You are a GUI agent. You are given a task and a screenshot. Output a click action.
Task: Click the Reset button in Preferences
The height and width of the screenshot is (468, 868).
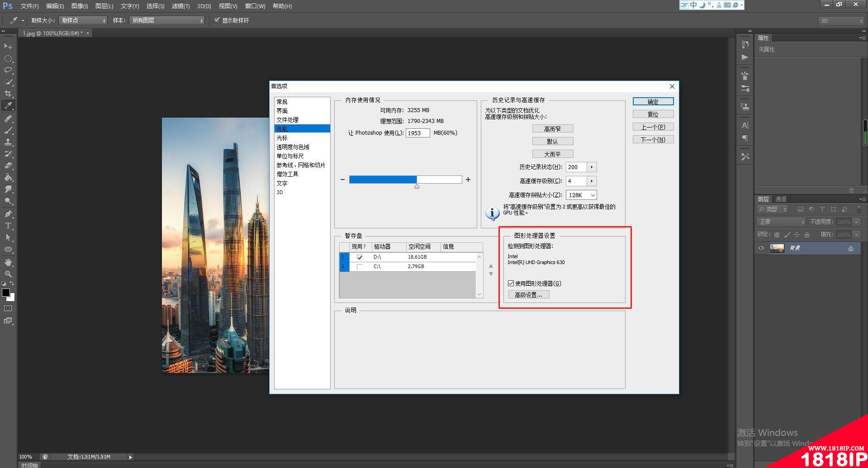[x=653, y=114]
